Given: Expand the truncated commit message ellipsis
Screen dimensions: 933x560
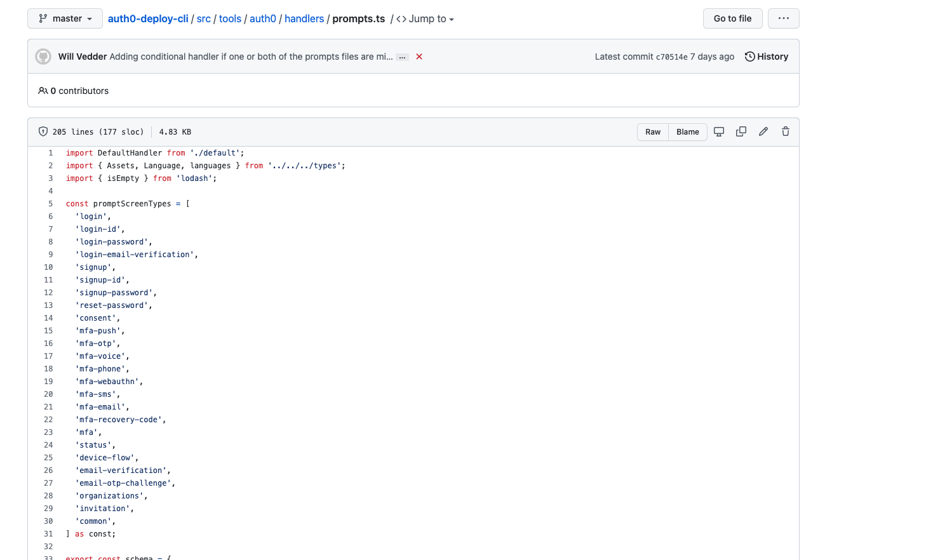Looking at the screenshot, I should (402, 57).
